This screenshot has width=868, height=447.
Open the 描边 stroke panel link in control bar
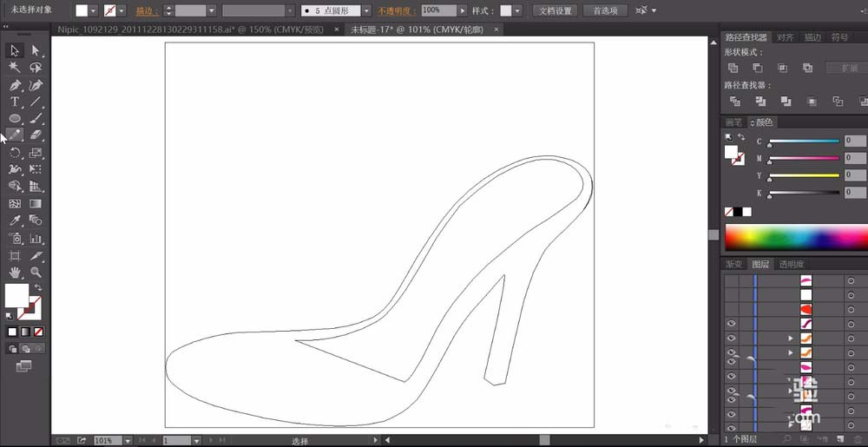point(148,10)
